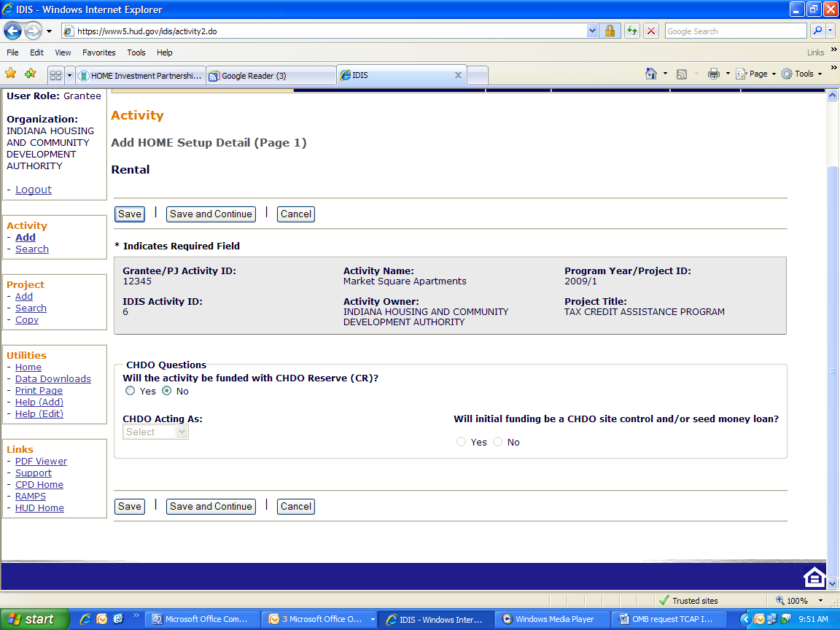The image size is (840, 630).
Task: Open the CHDO Acting As dropdown
Action: pos(155,432)
